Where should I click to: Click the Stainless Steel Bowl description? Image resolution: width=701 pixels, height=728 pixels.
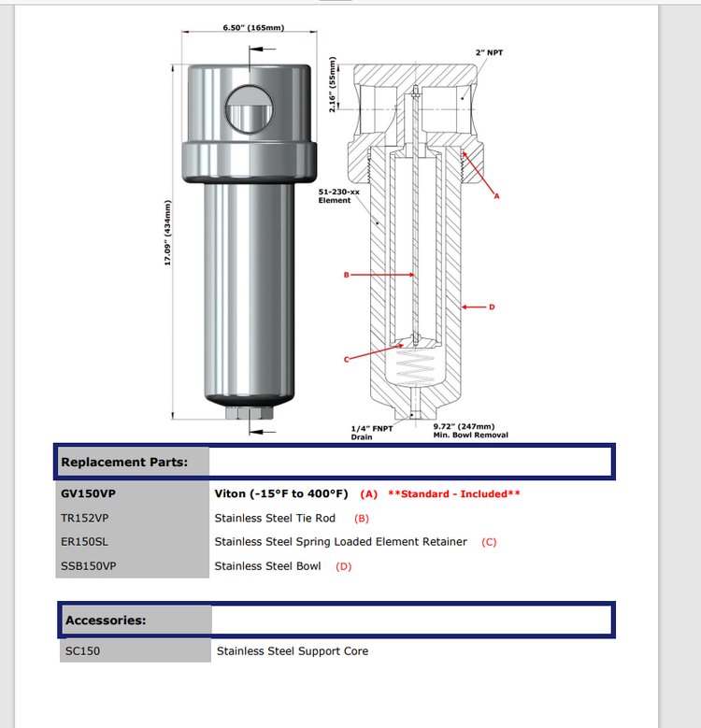coord(267,566)
